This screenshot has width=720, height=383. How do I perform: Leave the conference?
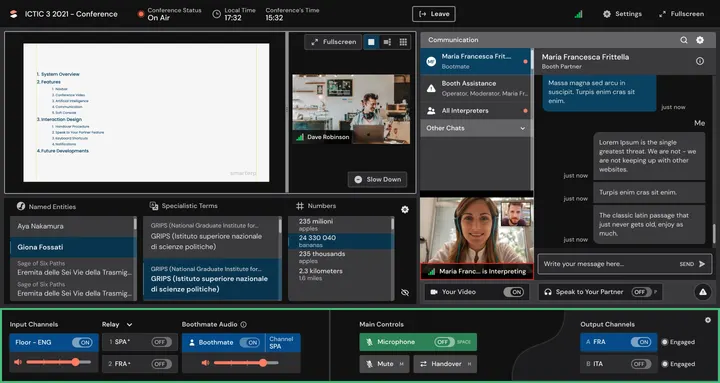pyautogui.click(x=433, y=14)
